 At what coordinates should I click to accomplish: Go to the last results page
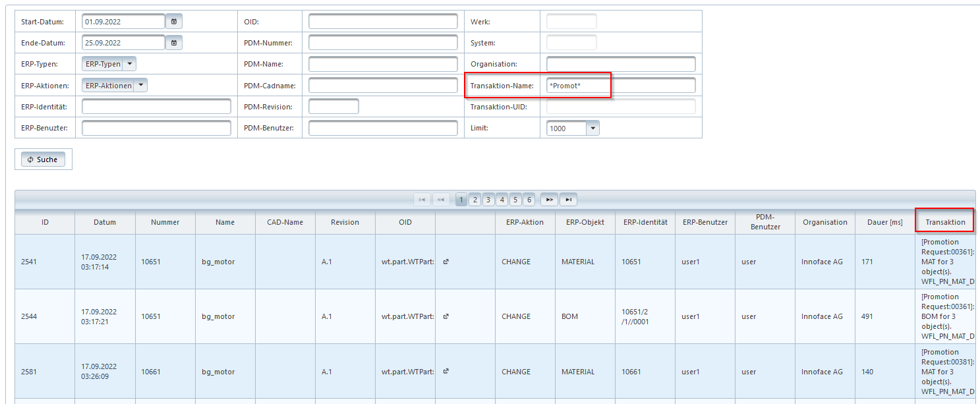(569, 200)
